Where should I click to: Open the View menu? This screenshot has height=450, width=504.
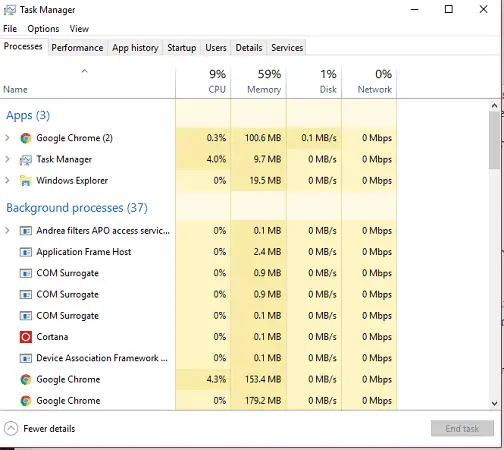tap(79, 29)
